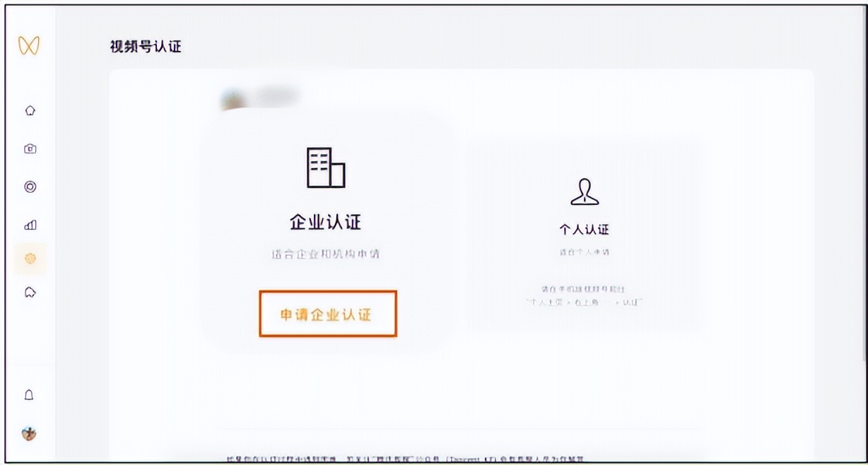Image resolution: width=868 pixels, height=465 pixels.
Task: Click the profile avatar at sidebar bottom
Action: [x=28, y=435]
